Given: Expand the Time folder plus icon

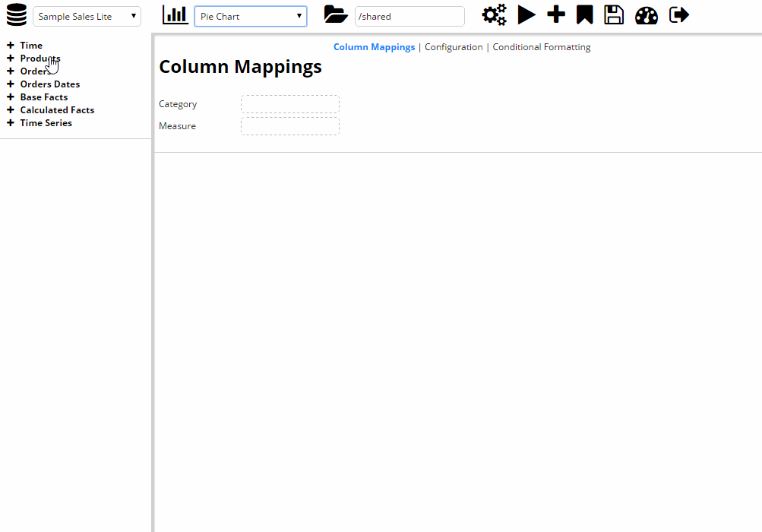Looking at the screenshot, I should [x=10, y=46].
